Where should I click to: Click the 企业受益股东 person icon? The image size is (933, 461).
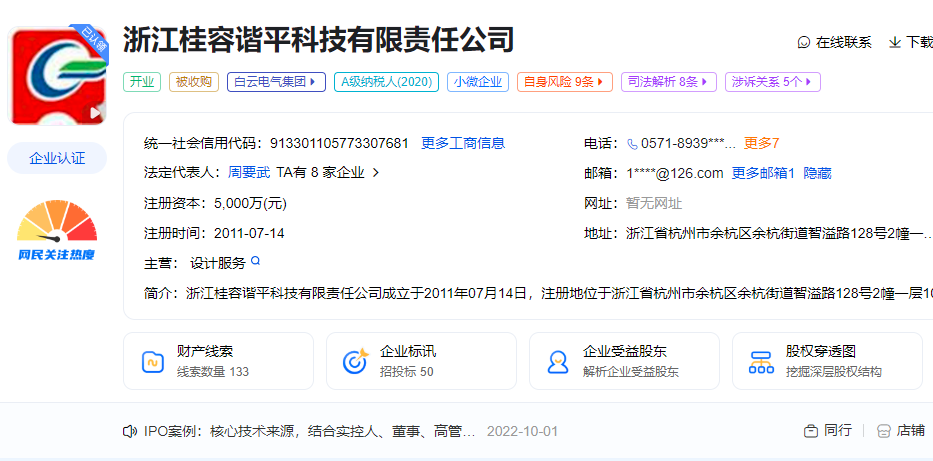[x=558, y=362]
